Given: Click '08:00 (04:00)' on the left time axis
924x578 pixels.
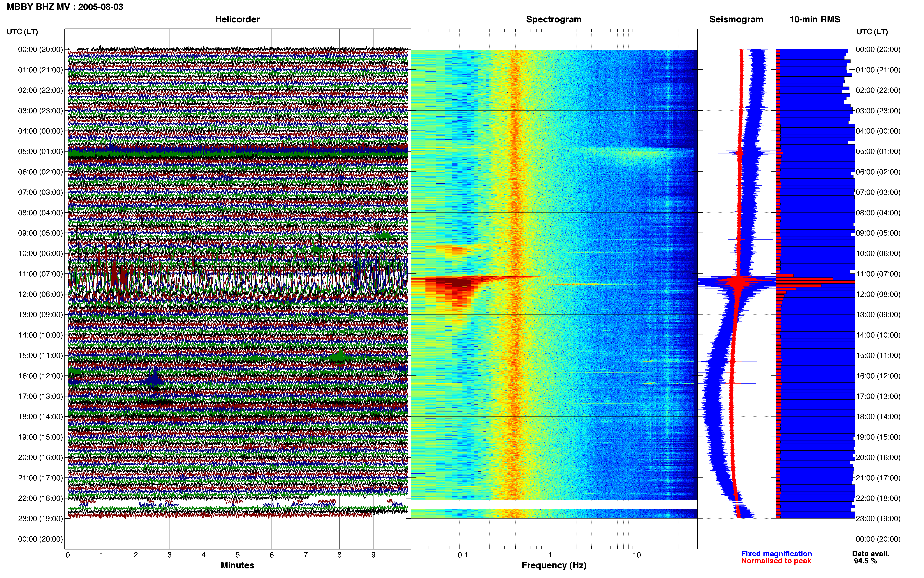Looking at the screenshot, I should pyautogui.click(x=41, y=212).
